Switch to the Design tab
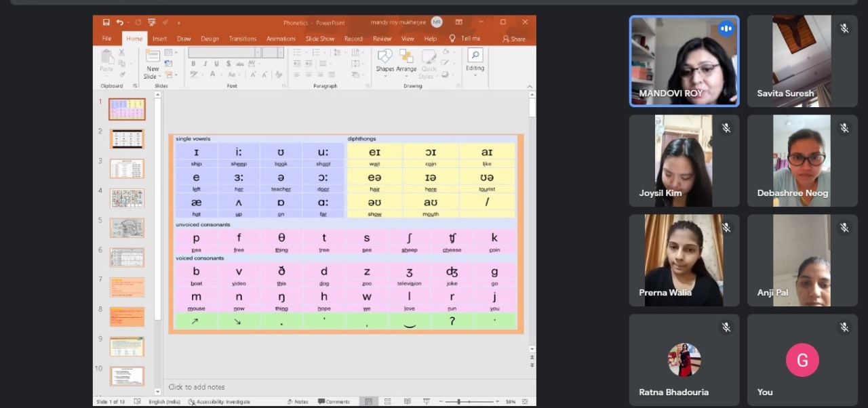This screenshot has width=868, height=408. [210, 39]
